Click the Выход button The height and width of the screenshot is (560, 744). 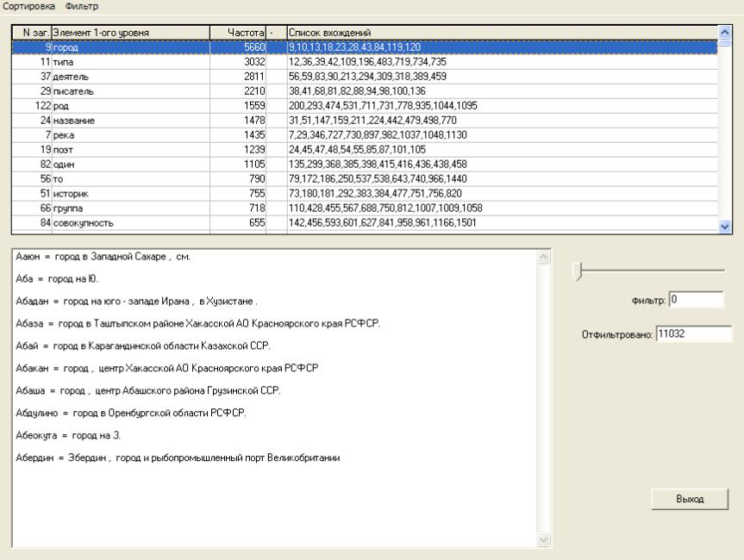coord(689,500)
